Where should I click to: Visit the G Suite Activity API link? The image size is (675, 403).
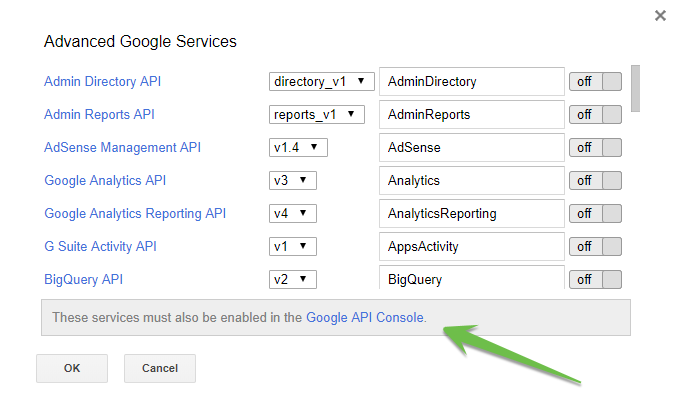[x=100, y=247]
